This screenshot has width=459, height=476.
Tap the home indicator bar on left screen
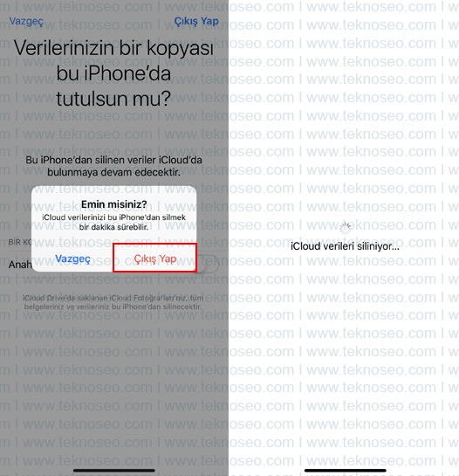pos(114,471)
